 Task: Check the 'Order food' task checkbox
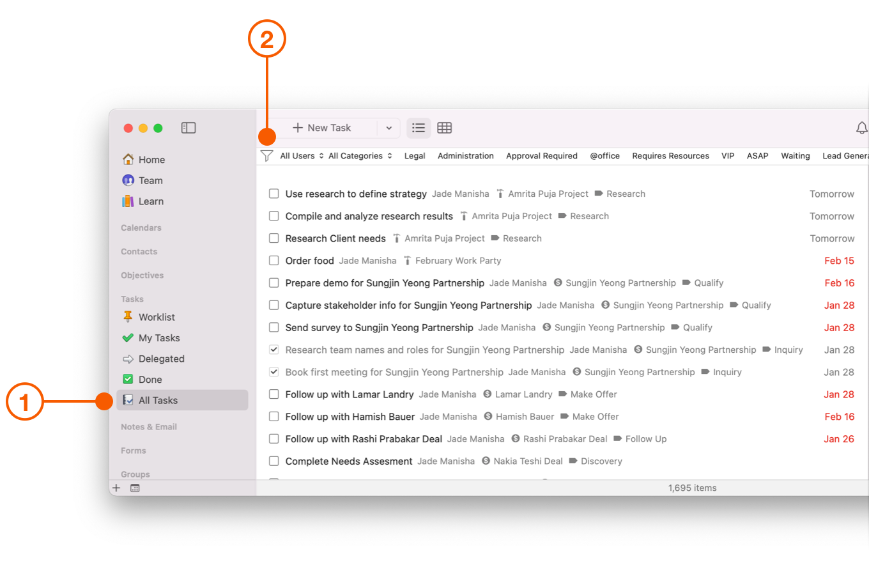(274, 261)
